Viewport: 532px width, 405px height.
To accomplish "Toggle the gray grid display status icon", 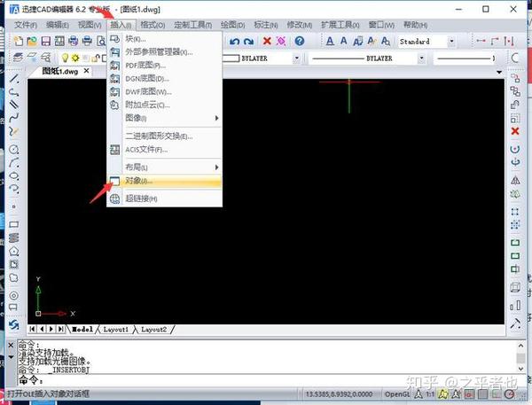I will pyautogui.click(x=483, y=393).
